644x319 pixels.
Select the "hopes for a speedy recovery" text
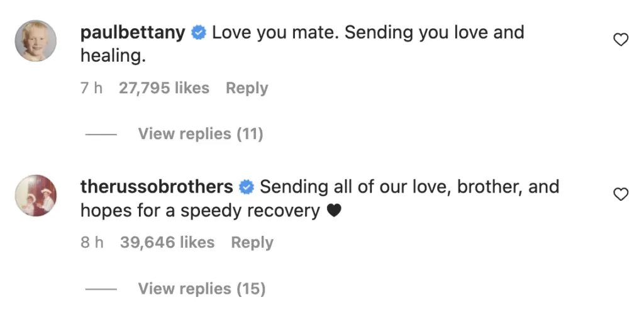click(200, 211)
